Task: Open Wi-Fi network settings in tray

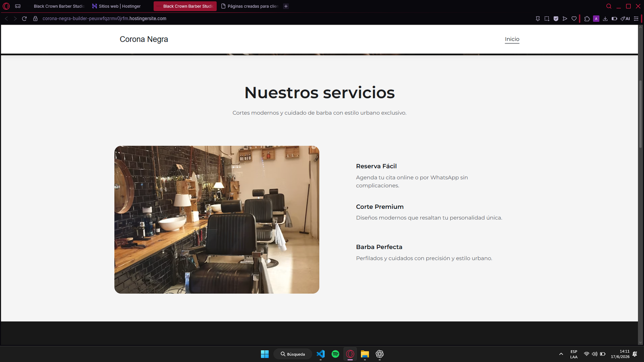Action: pyautogui.click(x=586, y=354)
